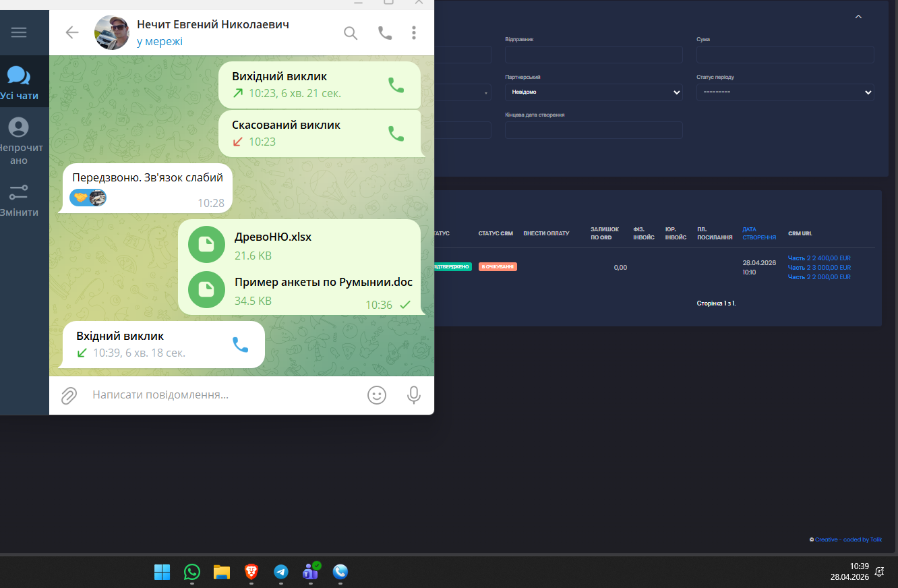Open Telegram from the taskbar
Screen dimensions: 898x588
click(281, 572)
